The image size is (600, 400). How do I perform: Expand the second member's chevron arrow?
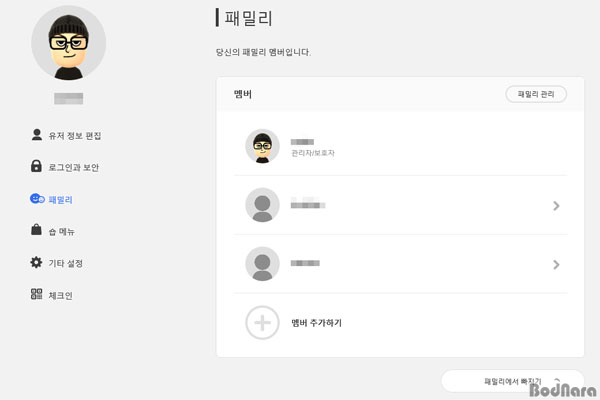(x=556, y=206)
